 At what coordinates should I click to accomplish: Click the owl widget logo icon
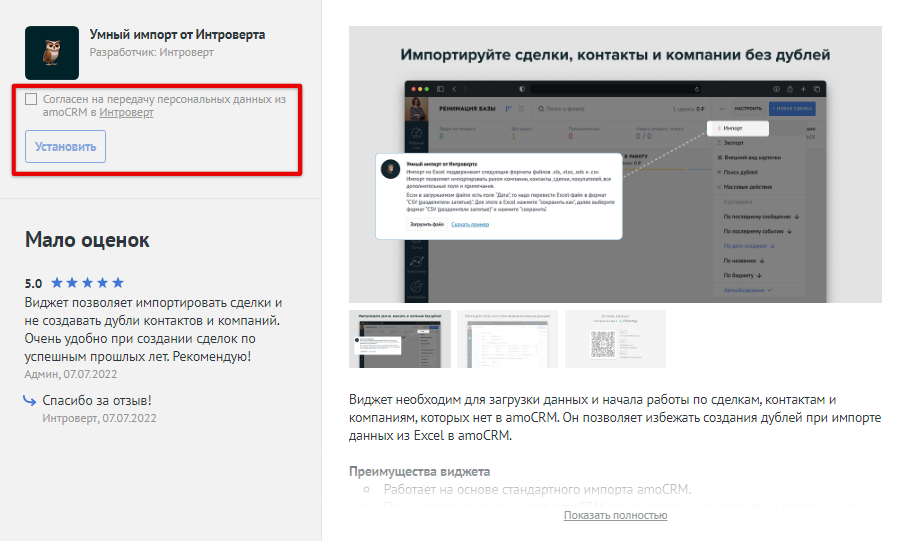tap(52, 53)
